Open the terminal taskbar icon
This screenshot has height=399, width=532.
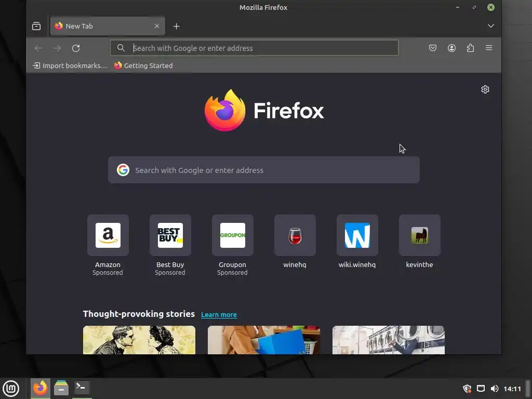tap(82, 388)
